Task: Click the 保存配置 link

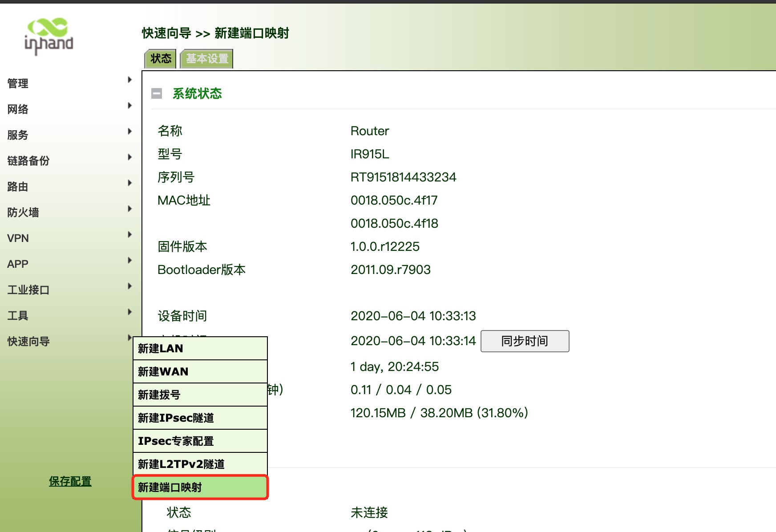Action: coord(70,481)
